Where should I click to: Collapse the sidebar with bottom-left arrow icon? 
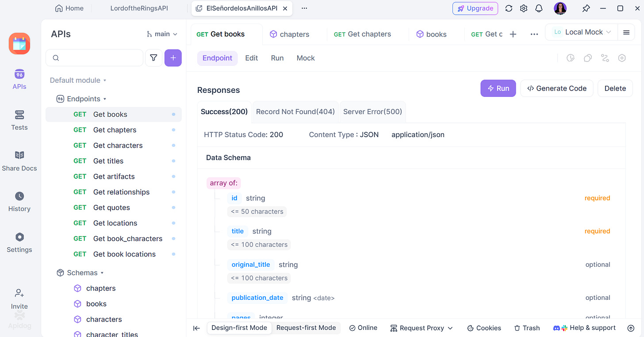[197, 328]
